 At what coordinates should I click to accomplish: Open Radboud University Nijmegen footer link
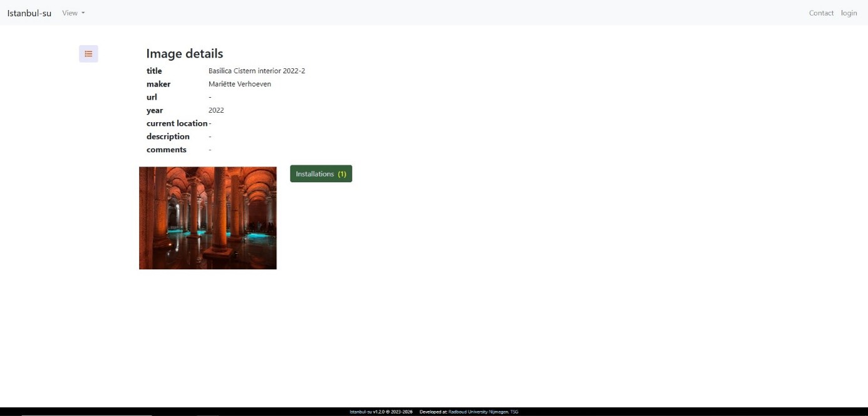pos(478,412)
